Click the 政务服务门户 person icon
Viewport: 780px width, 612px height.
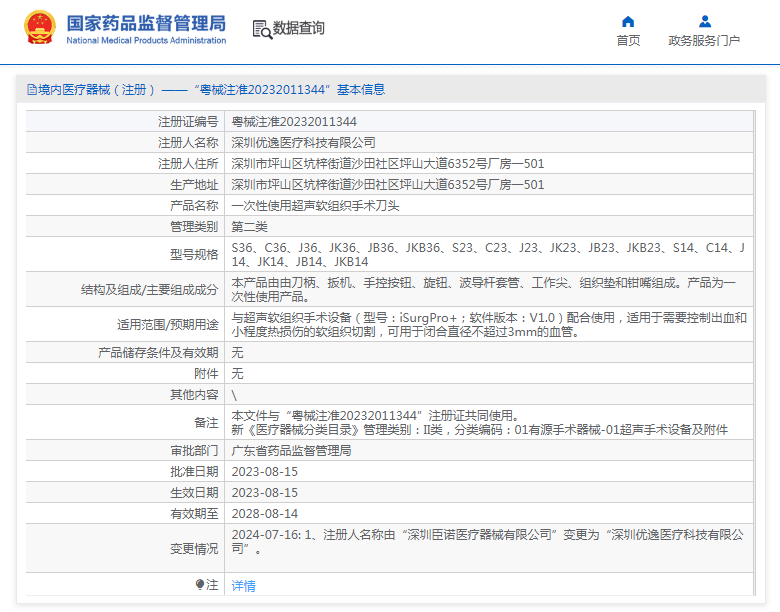(704, 21)
